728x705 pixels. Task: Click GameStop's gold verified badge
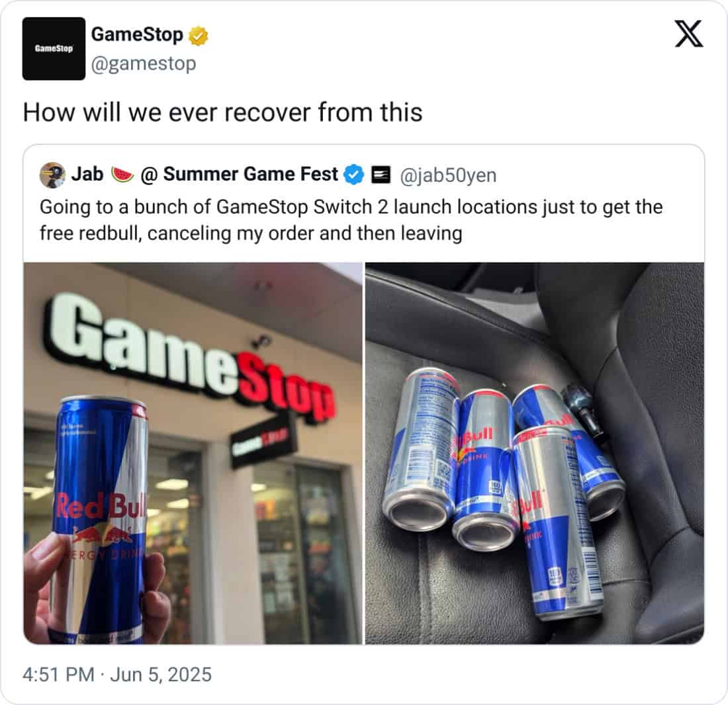click(199, 36)
